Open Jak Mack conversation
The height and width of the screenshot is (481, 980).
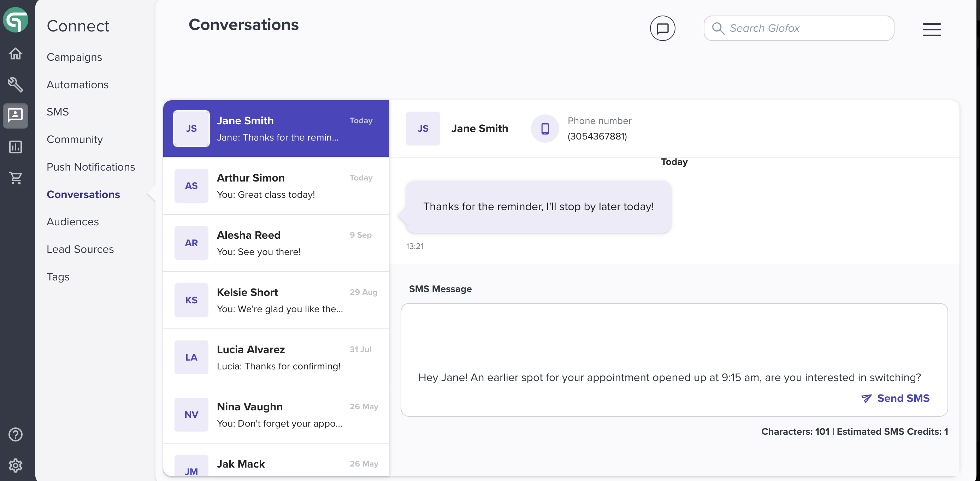coord(276,460)
